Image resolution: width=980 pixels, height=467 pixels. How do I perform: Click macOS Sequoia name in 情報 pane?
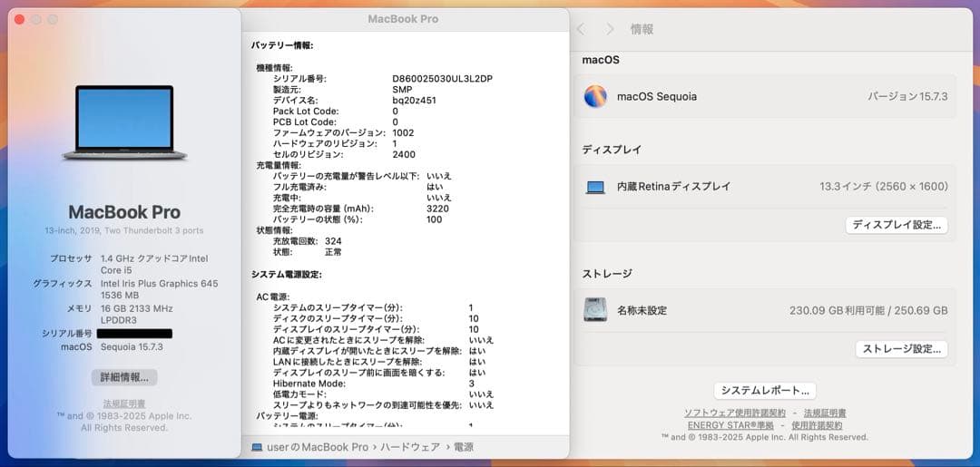pyautogui.click(x=657, y=97)
